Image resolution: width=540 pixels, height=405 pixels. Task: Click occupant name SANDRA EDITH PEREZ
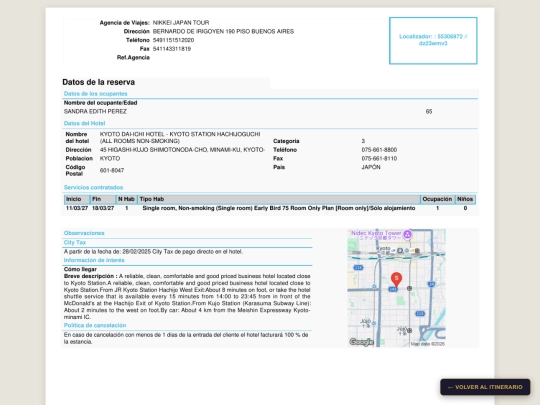tap(95, 112)
